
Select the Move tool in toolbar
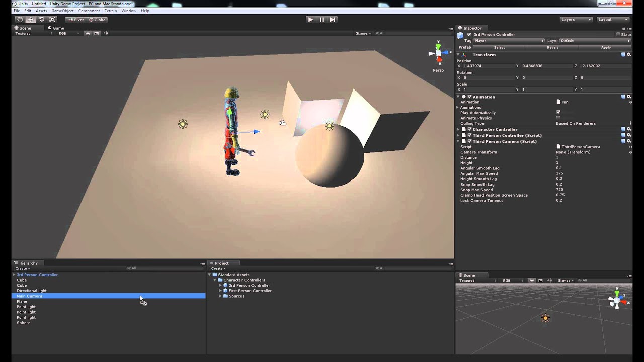coord(31,20)
